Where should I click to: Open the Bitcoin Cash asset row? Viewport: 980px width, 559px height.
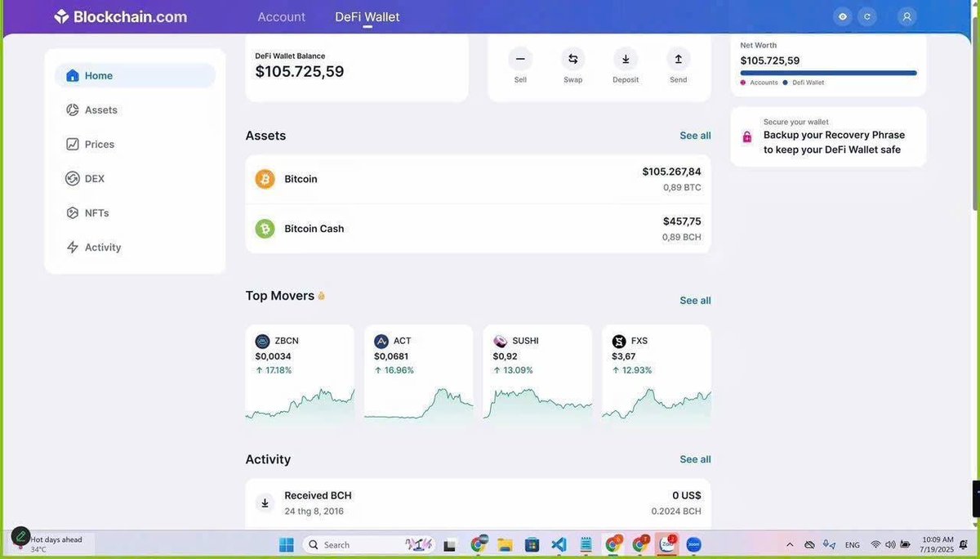[x=478, y=229]
